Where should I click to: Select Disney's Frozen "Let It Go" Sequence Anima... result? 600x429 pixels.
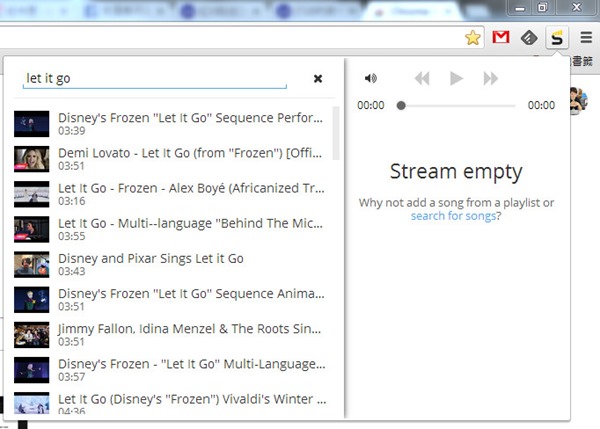click(172, 300)
